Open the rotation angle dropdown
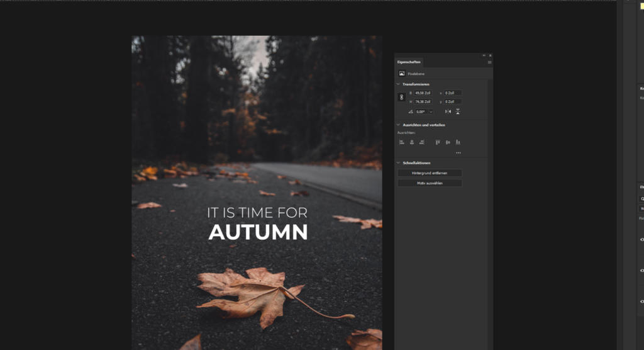Image resolution: width=644 pixels, height=350 pixels. pos(431,111)
